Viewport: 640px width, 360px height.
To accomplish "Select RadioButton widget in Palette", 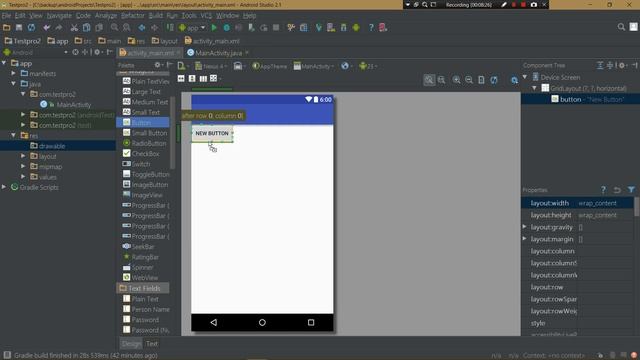I will coord(143,143).
